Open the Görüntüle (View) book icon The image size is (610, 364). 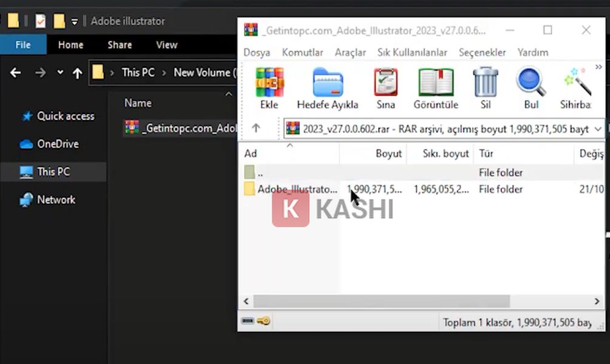coord(435,83)
